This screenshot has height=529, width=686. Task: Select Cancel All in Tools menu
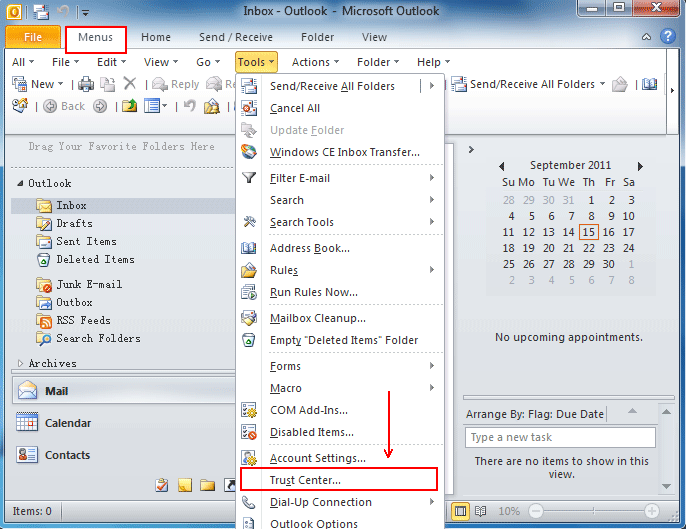point(340,108)
